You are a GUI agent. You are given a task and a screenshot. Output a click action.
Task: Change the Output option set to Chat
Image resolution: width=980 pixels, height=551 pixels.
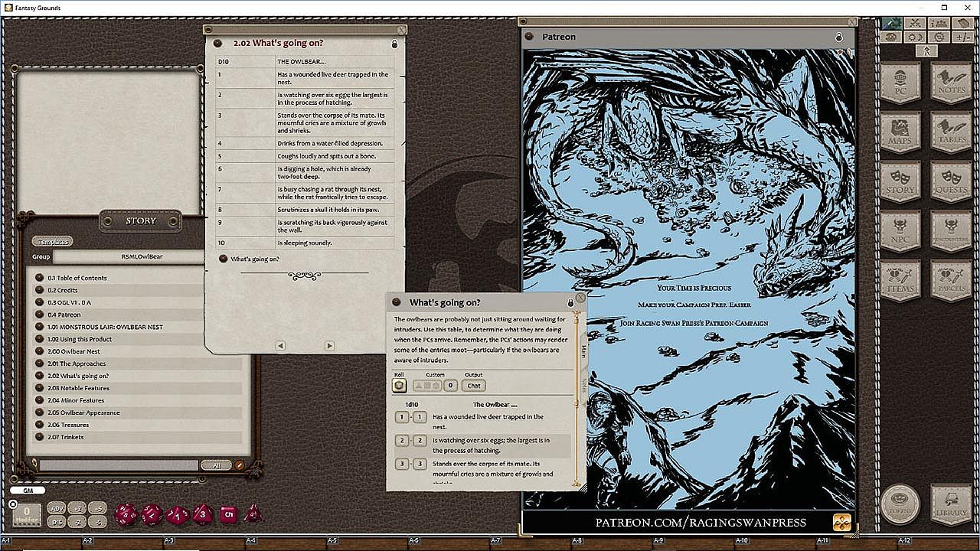click(x=474, y=386)
